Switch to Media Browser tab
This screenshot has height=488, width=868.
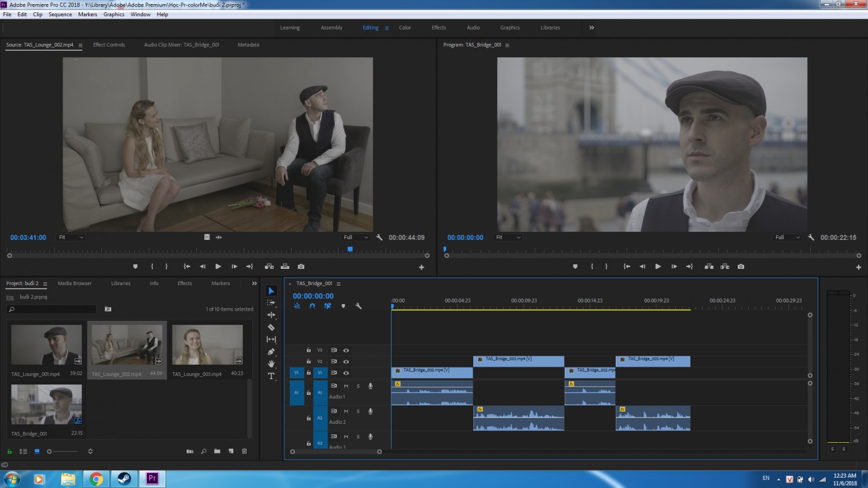click(75, 283)
